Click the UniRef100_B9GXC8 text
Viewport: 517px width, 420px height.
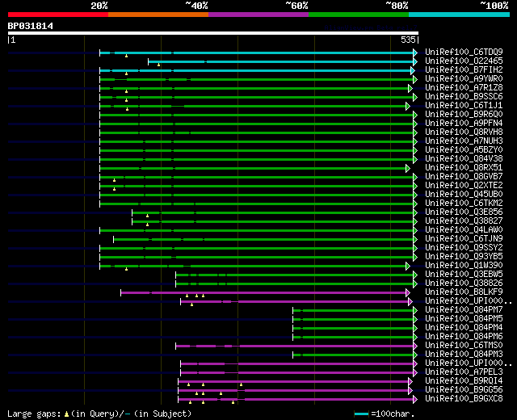click(464, 399)
